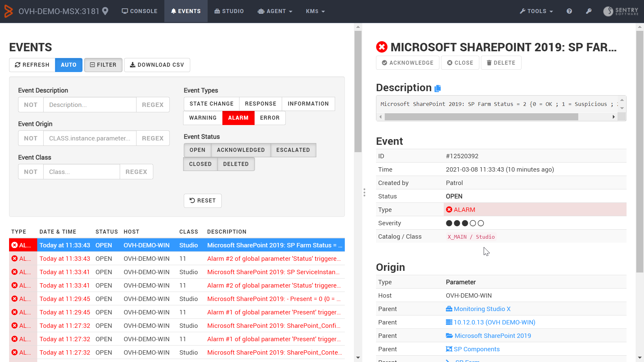The height and width of the screenshot is (362, 644).
Task: Toggle the ALARM event type filter
Action: [x=238, y=118]
